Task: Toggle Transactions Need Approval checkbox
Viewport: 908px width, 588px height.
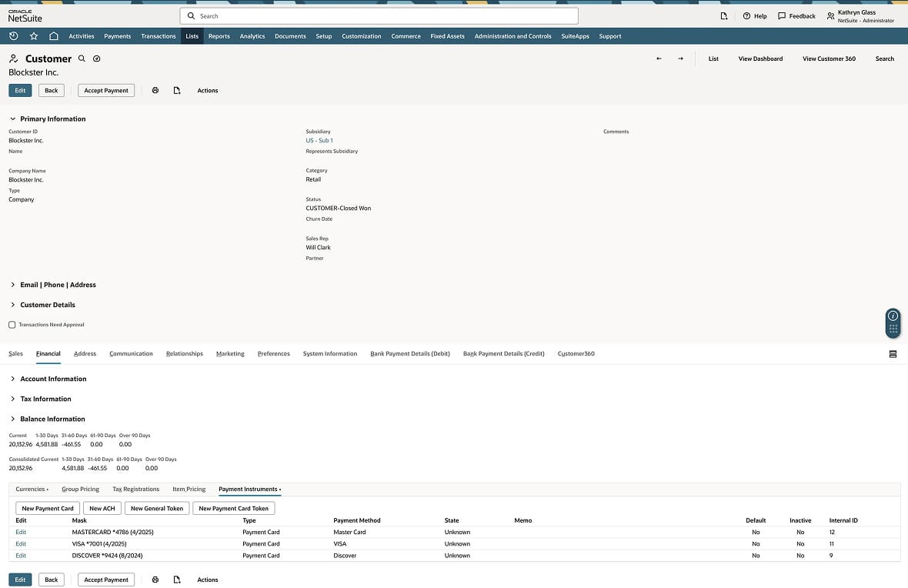Action: pos(12,325)
